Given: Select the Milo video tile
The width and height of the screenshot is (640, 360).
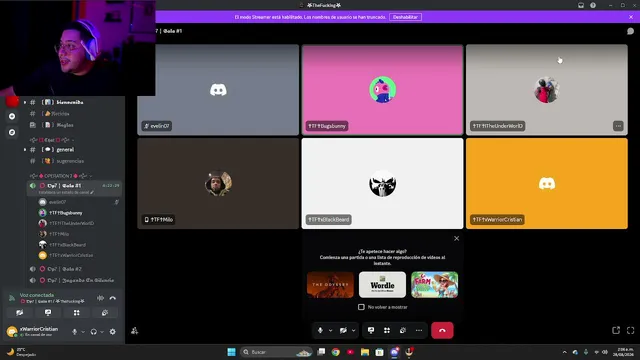Looking at the screenshot, I should click(x=218, y=183).
